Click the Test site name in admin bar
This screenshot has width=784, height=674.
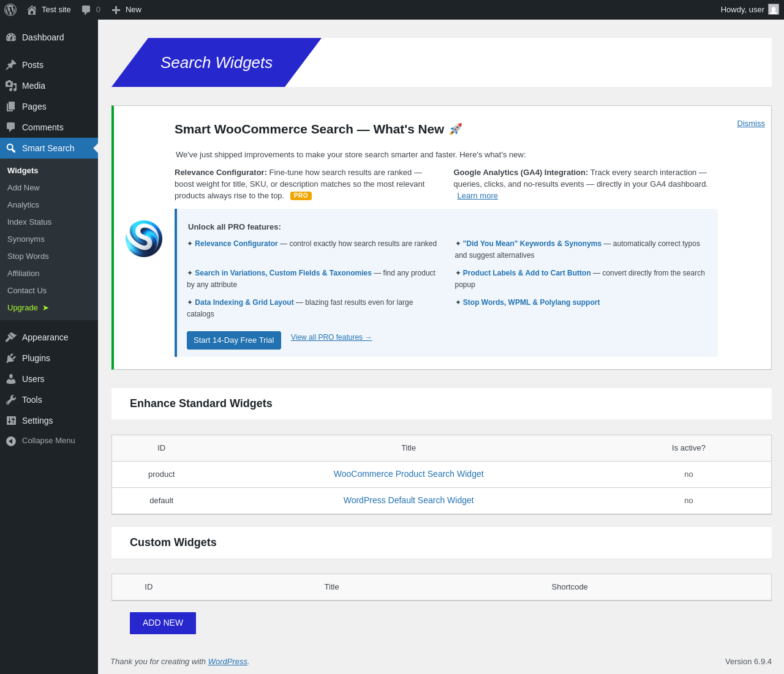click(x=56, y=10)
